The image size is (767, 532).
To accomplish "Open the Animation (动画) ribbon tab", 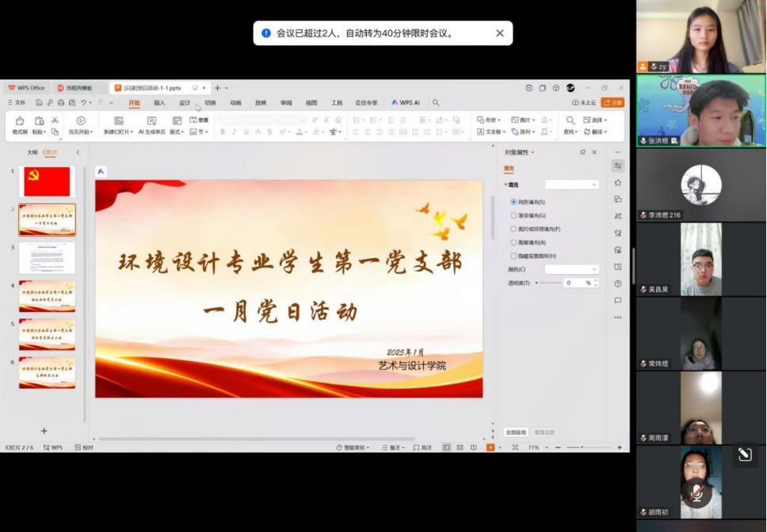I will [235, 103].
